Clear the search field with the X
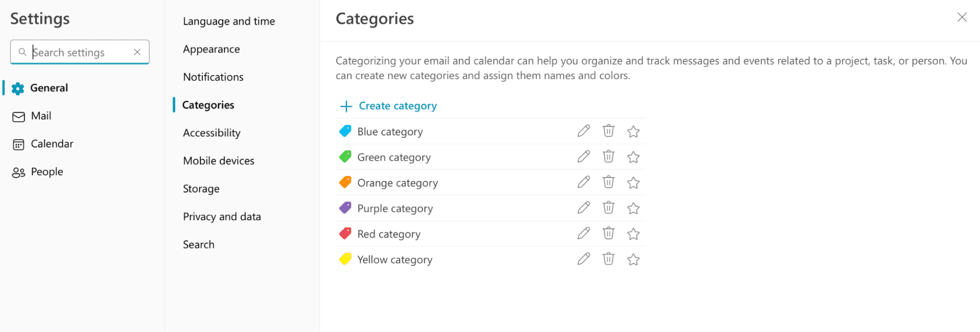 click(x=137, y=51)
